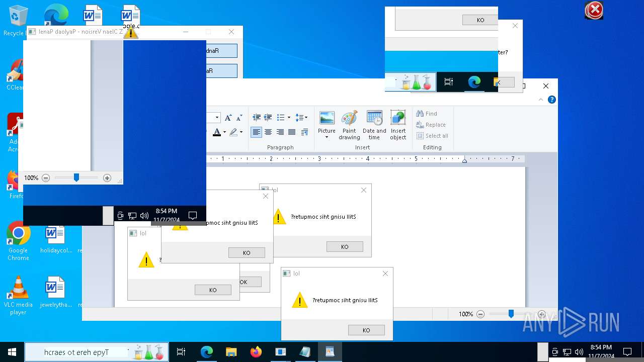Start a bulleted list
Viewport: 644px width, 362px height.
[281, 118]
